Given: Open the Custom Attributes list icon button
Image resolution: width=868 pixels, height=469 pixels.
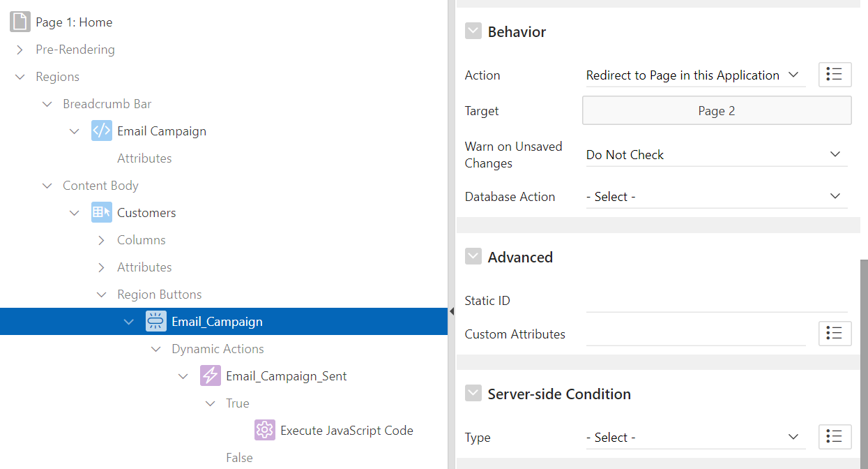Looking at the screenshot, I should point(835,334).
